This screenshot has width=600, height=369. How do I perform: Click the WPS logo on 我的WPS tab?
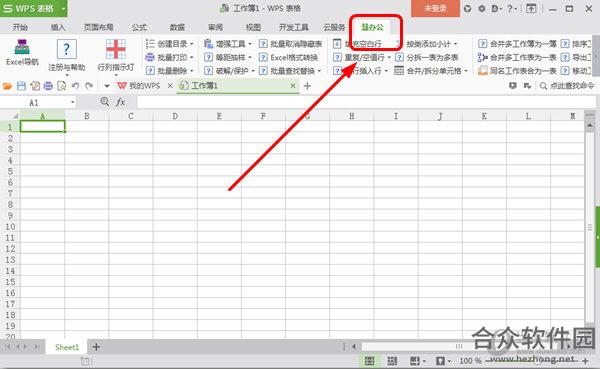pos(122,86)
